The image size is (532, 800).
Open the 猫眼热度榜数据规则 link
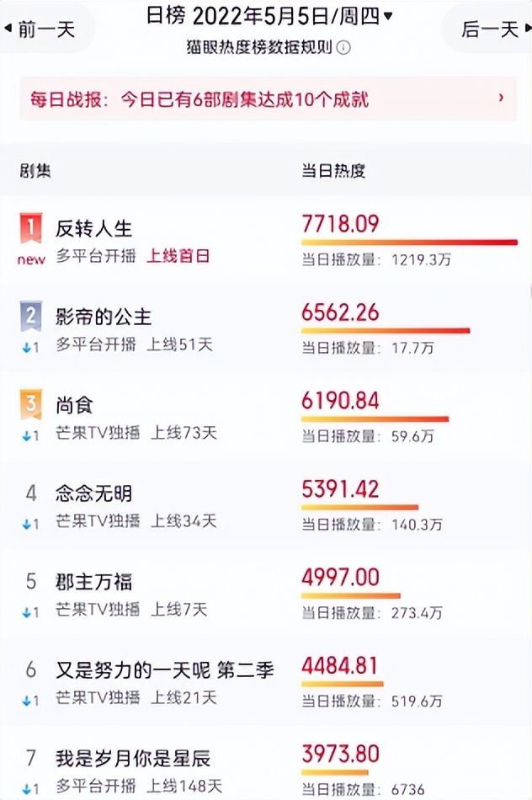[258, 48]
